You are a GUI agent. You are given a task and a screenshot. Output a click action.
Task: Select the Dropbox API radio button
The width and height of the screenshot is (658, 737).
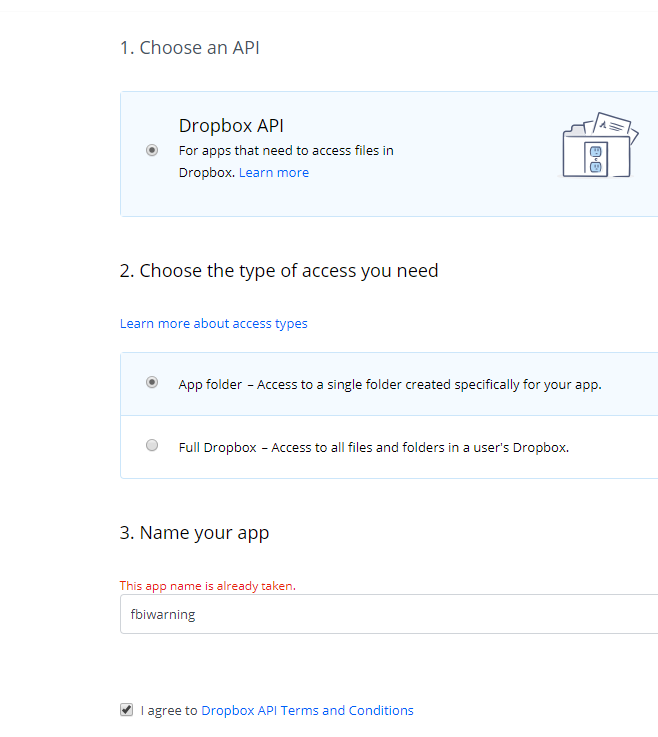click(152, 150)
